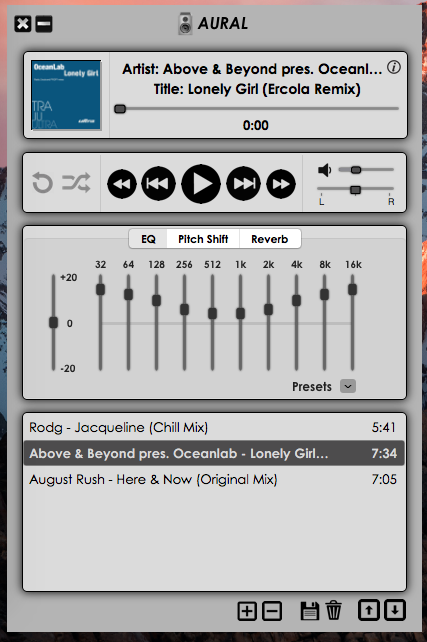The height and width of the screenshot is (642, 427).
Task: Move selected track down in playlist
Action: coord(395,610)
